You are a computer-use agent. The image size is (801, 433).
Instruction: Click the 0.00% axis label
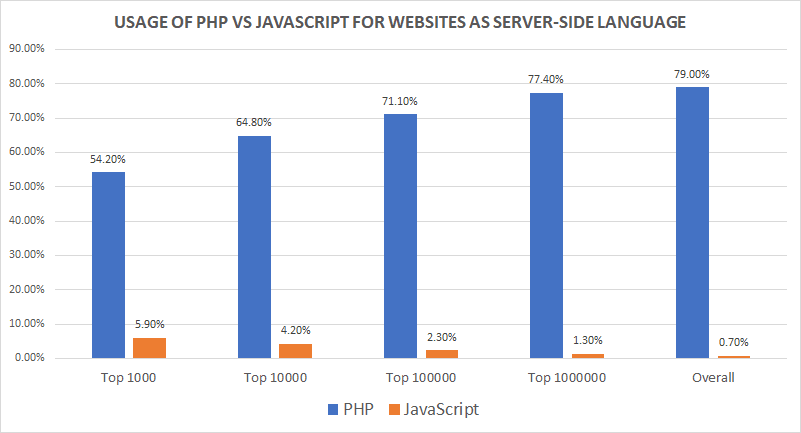(x=30, y=358)
